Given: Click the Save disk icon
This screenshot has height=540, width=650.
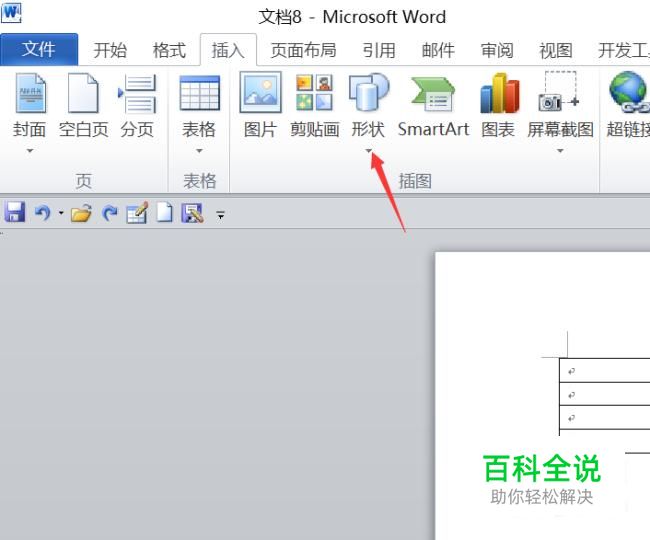Looking at the screenshot, I should point(15,213).
